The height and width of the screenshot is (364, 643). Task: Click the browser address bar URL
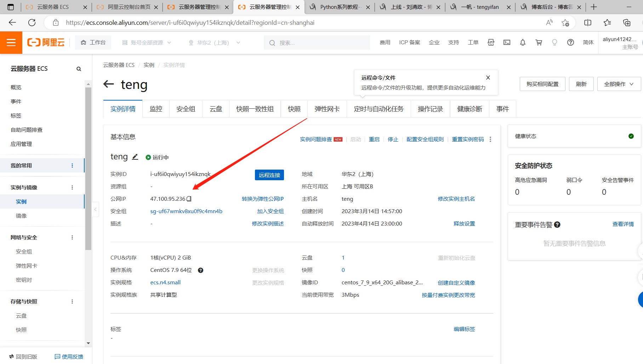(190, 23)
